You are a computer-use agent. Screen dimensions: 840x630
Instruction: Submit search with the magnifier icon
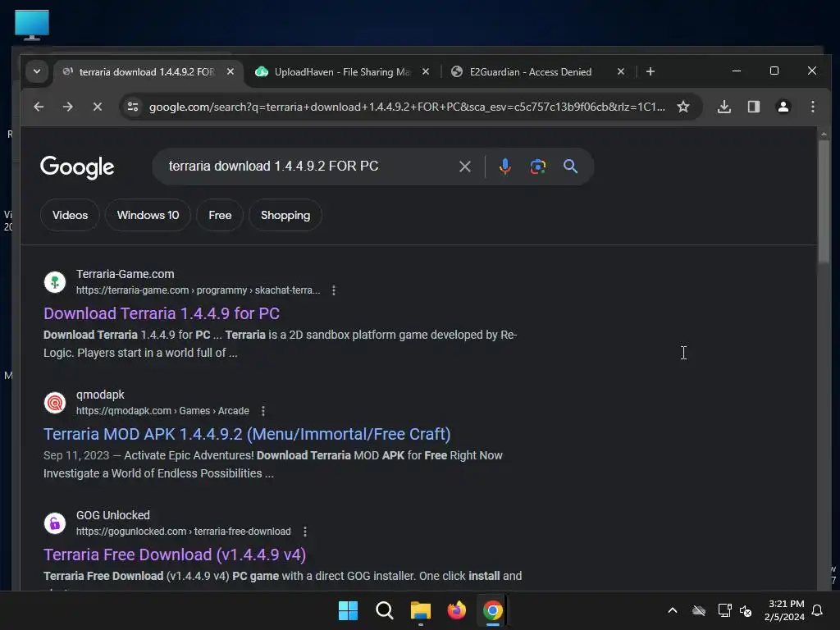[571, 167]
